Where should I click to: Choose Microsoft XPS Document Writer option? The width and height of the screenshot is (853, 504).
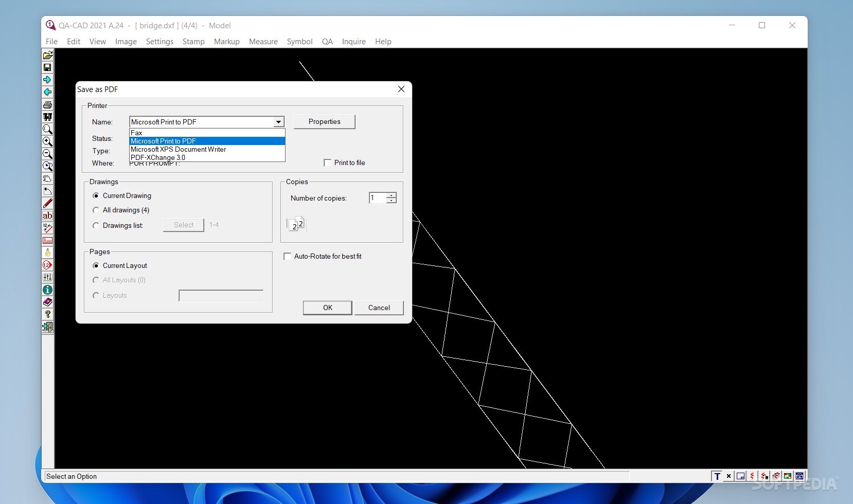coord(207,149)
